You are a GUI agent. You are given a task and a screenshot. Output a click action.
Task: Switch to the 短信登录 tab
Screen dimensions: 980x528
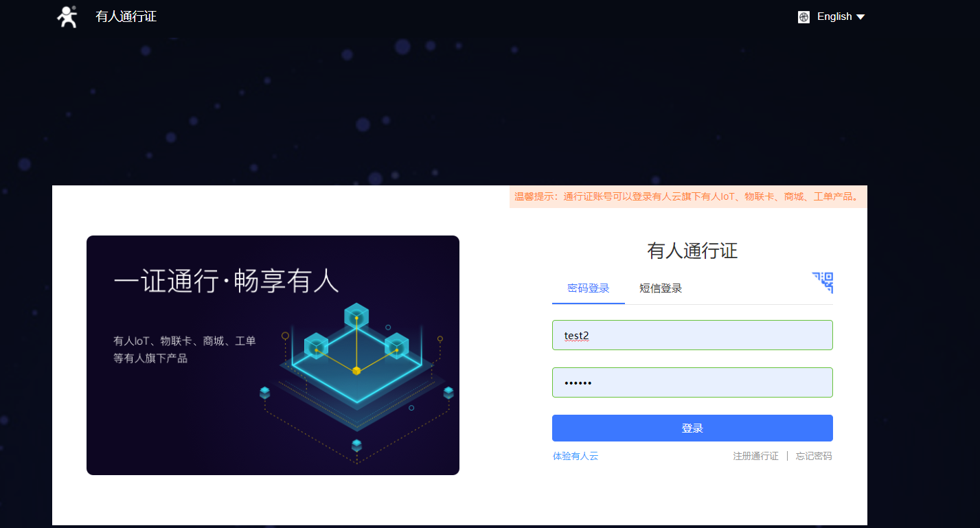tap(661, 288)
